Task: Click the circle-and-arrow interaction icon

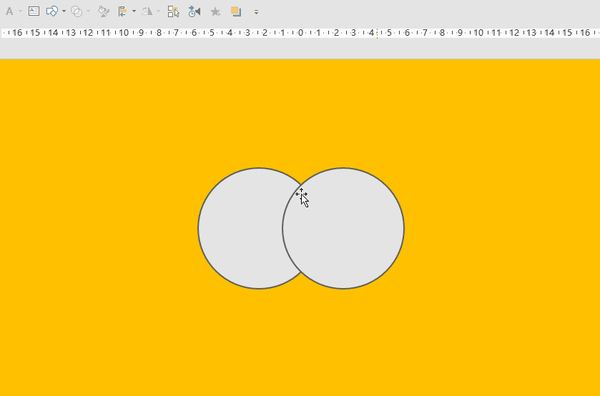Action: (194, 11)
